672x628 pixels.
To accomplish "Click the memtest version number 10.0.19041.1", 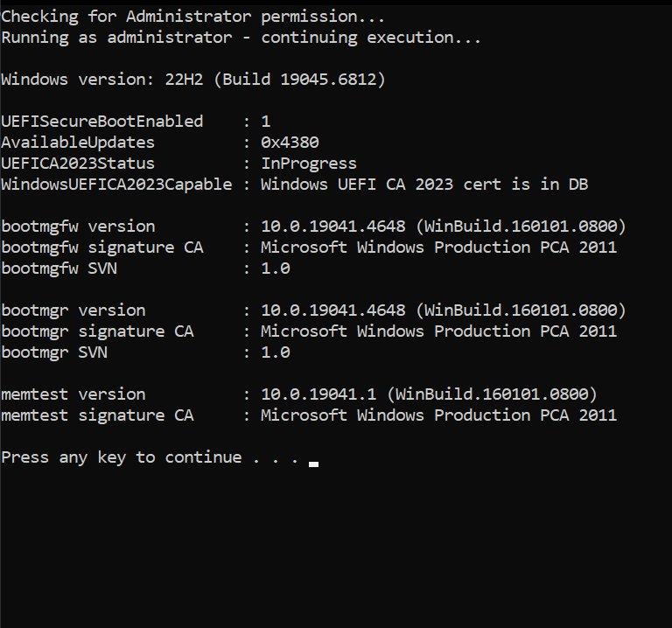I will coord(318,394).
